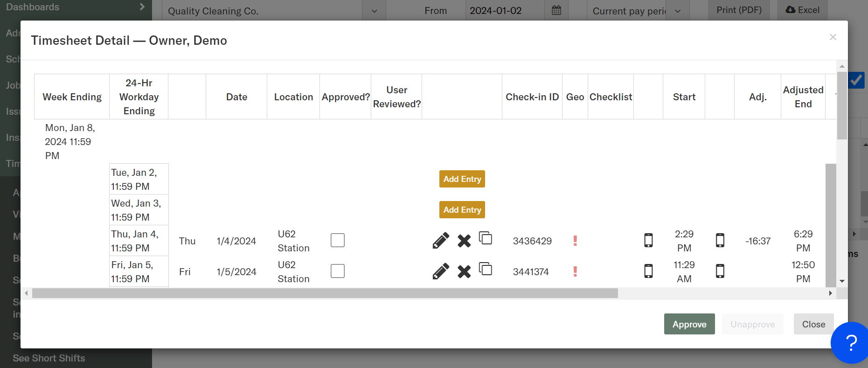Check Approved box for Fri 1/5/2024
The width and height of the screenshot is (868, 368).
pos(338,271)
